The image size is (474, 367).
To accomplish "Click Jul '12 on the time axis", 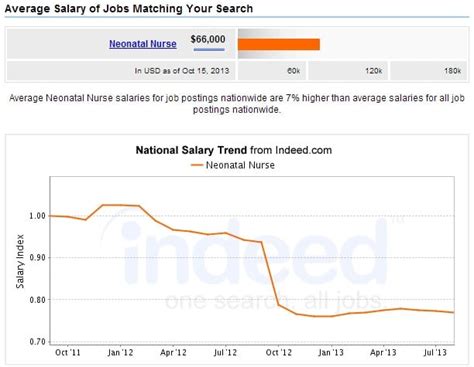I will [x=225, y=353].
